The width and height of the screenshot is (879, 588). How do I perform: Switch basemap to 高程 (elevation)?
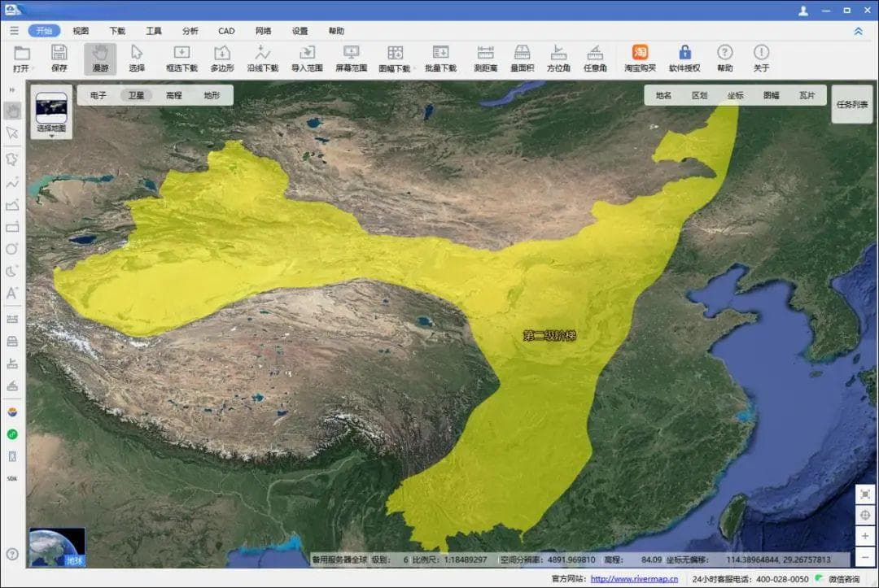pyautogui.click(x=174, y=96)
